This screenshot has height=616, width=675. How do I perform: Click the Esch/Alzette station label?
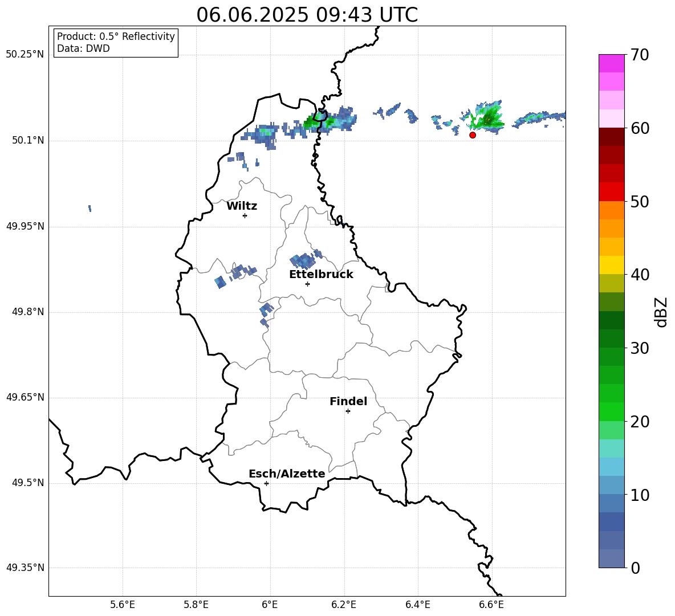coord(287,474)
